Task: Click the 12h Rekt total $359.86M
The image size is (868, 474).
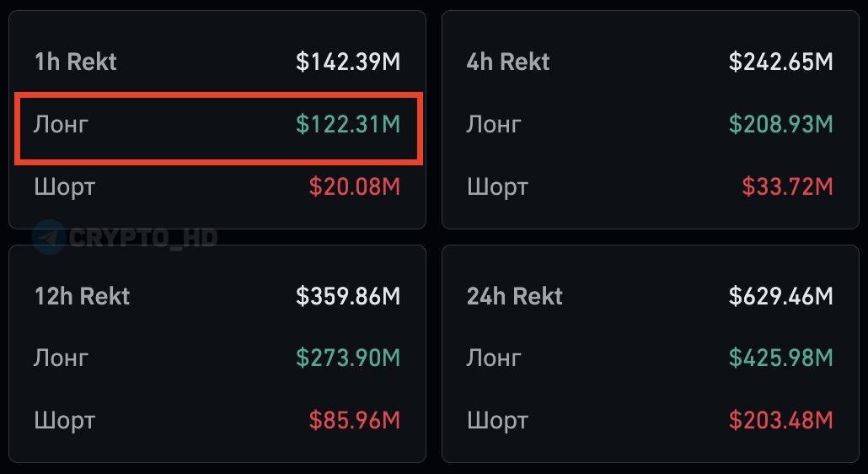Action: pyautogui.click(x=348, y=296)
